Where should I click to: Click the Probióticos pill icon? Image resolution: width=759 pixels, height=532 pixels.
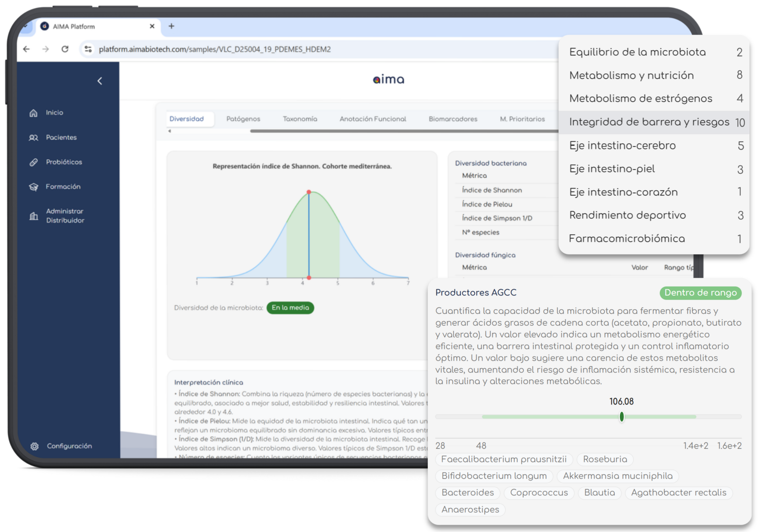pyautogui.click(x=33, y=162)
